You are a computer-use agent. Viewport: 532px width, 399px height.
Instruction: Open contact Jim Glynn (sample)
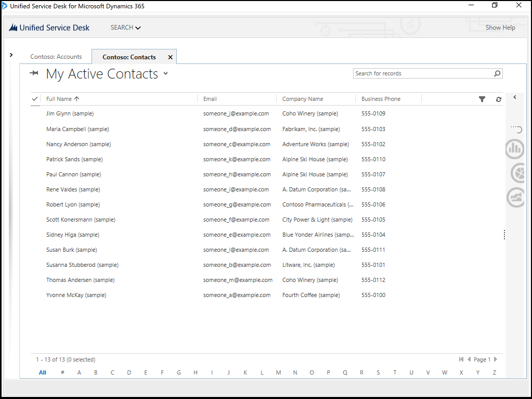click(x=70, y=113)
